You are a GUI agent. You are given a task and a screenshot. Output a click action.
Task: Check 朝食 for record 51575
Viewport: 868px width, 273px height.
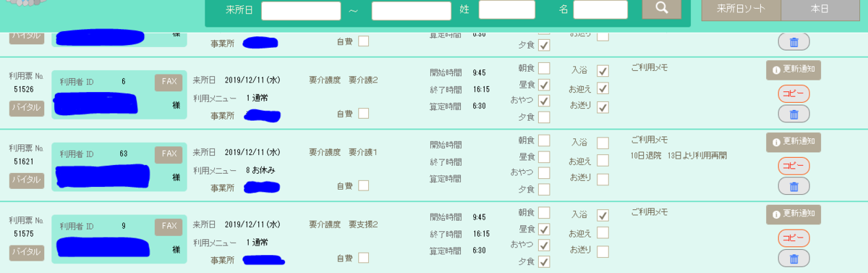[x=544, y=213]
